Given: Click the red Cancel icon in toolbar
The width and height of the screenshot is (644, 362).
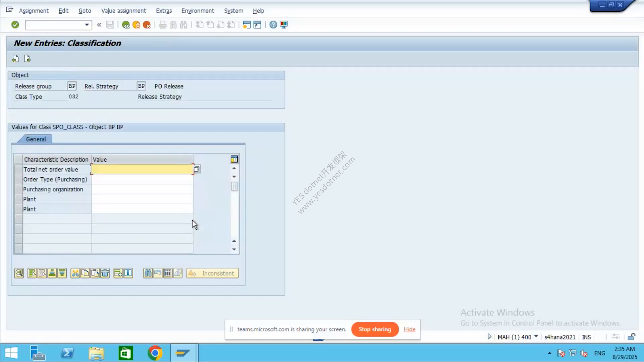Looking at the screenshot, I should click(x=147, y=25).
